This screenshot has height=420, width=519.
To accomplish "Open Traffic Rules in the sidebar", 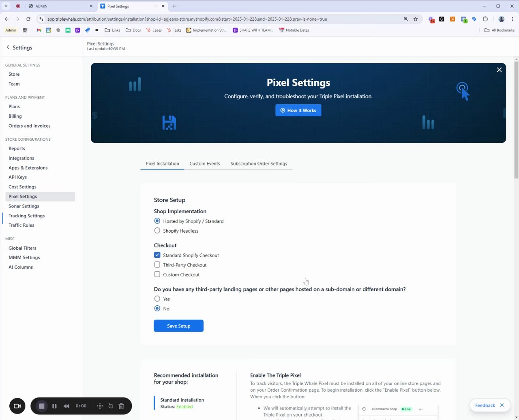I will pyautogui.click(x=21, y=225).
